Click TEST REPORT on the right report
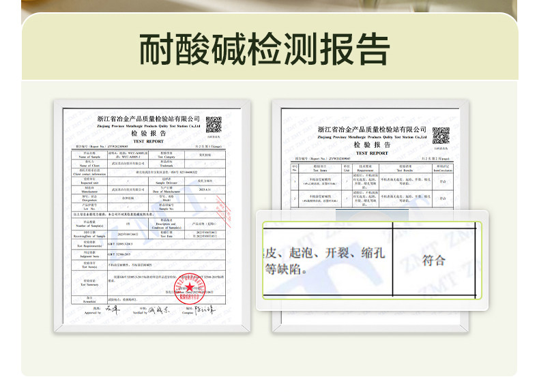The height and width of the screenshot is (392, 539). point(372,153)
